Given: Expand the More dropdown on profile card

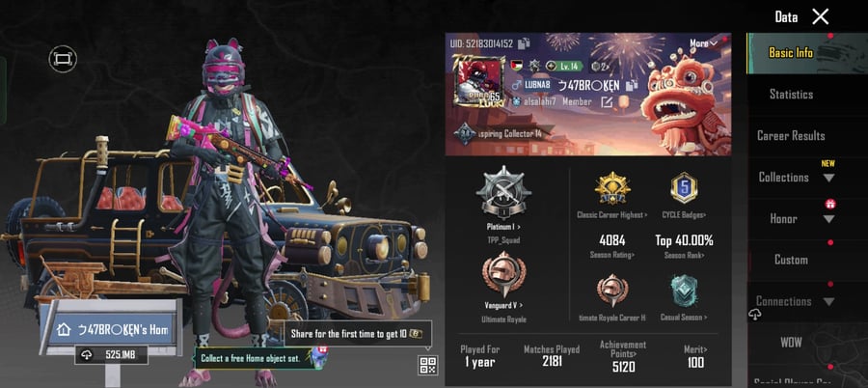Looking at the screenshot, I should tap(704, 43).
